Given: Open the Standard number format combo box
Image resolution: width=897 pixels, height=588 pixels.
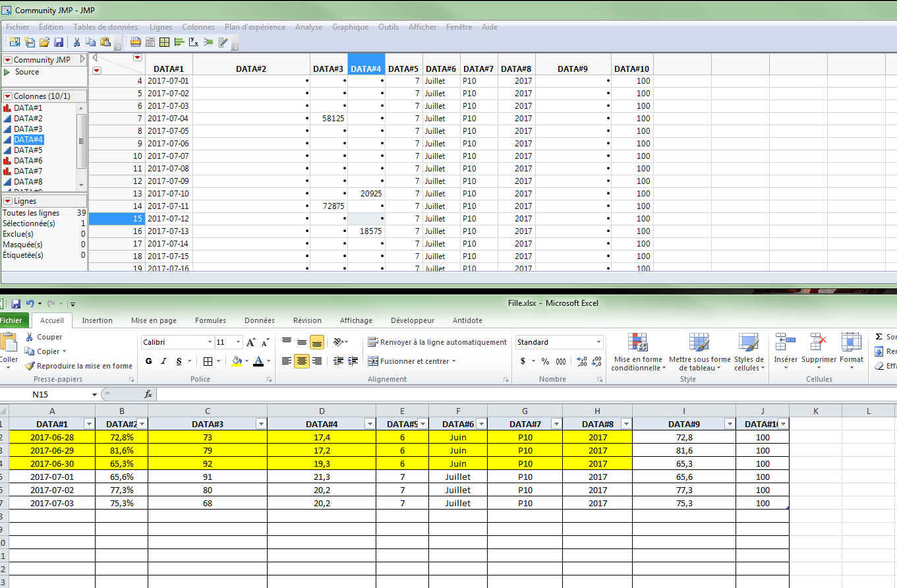Looking at the screenshot, I should (x=559, y=341).
